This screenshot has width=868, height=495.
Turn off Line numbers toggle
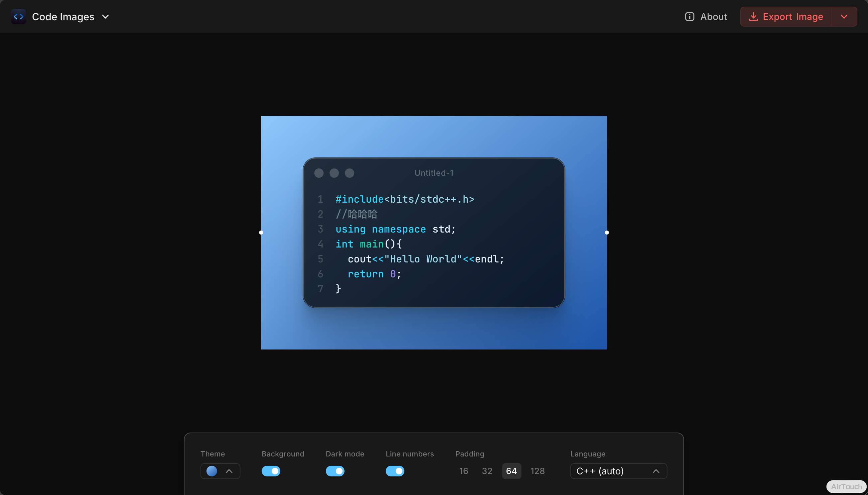(x=395, y=471)
